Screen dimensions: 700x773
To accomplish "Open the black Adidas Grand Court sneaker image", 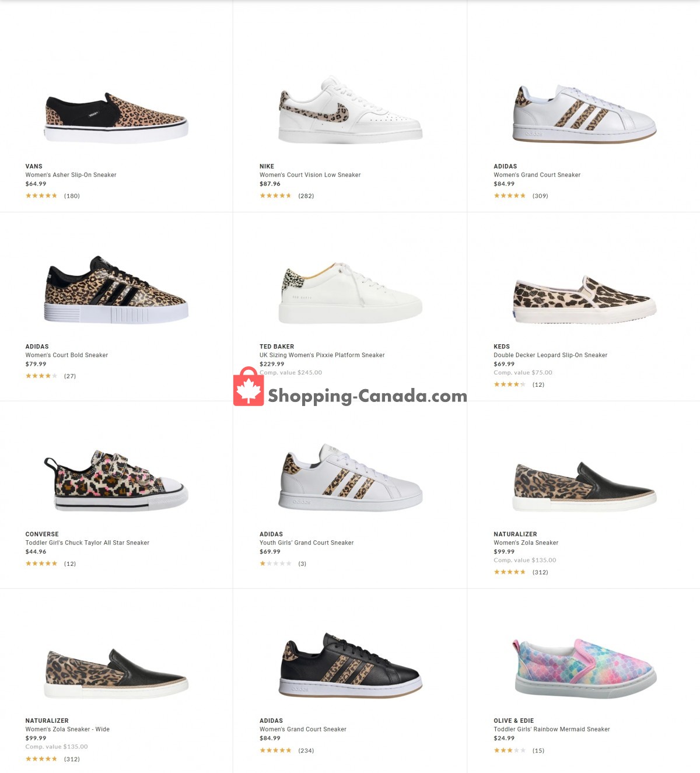I will tap(350, 666).
